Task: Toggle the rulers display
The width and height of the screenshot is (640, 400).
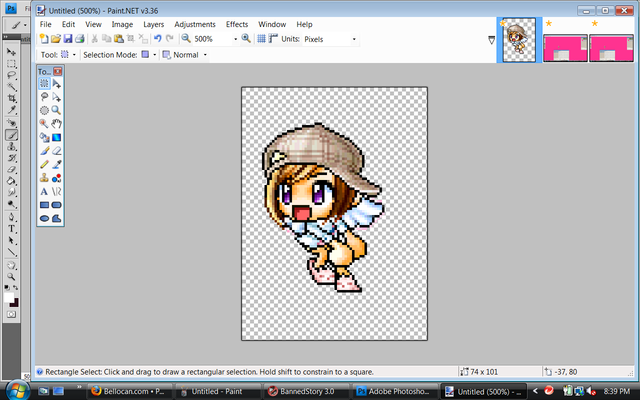Action: 273,39
